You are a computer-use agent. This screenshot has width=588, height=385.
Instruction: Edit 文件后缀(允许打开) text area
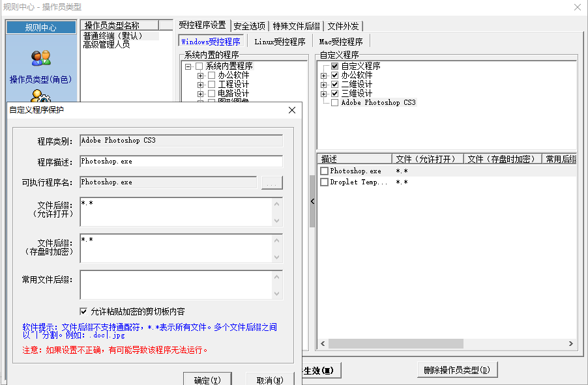pos(181,212)
